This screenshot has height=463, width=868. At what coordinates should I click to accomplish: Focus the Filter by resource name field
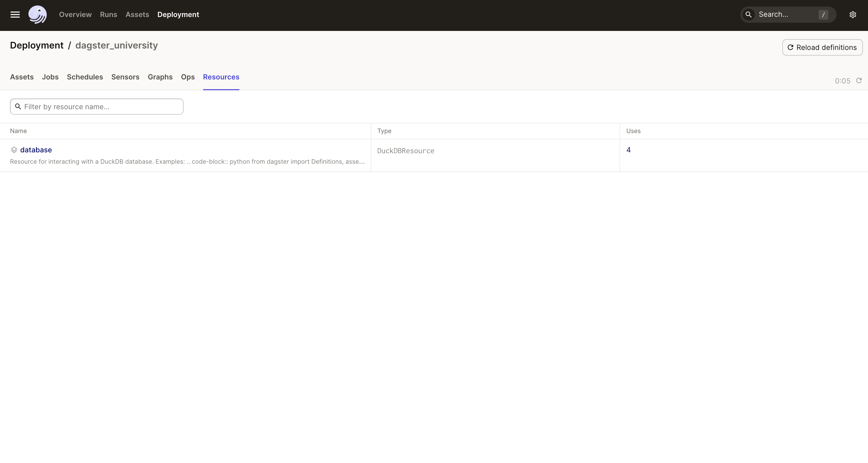(97, 106)
